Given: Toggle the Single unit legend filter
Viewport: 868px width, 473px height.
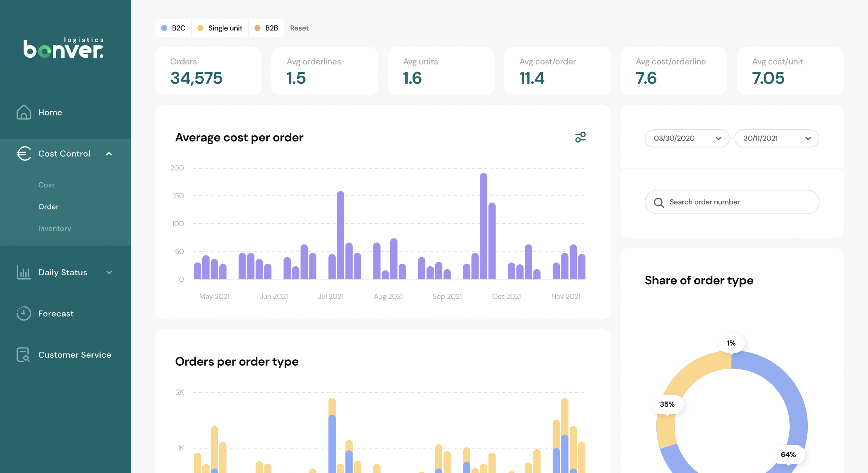Looking at the screenshot, I should coord(220,28).
